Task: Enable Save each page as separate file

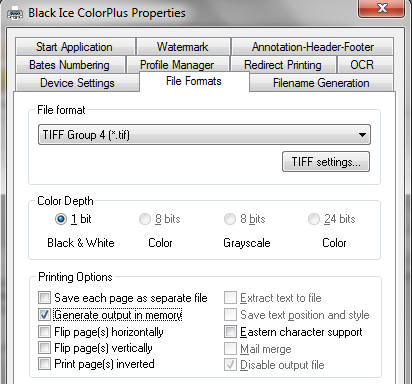Action: click(44, 297)
